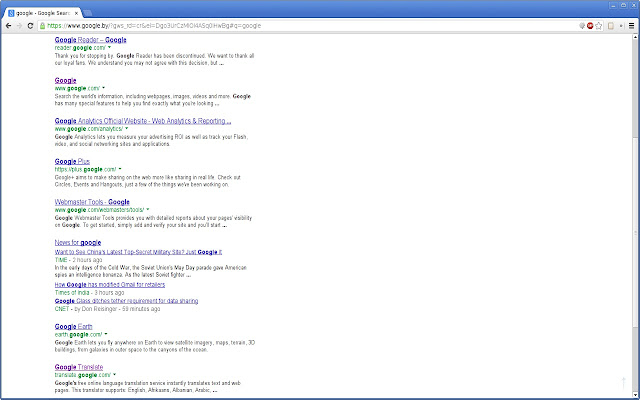Click the gray icon left of AdBlock
640x400 pixels.
tap(582, 26)
